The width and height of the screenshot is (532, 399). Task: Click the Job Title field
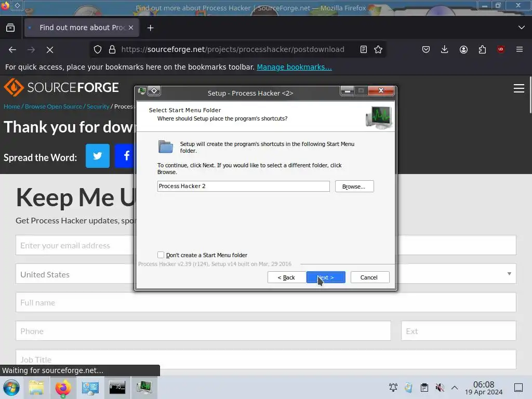[265, 360]
